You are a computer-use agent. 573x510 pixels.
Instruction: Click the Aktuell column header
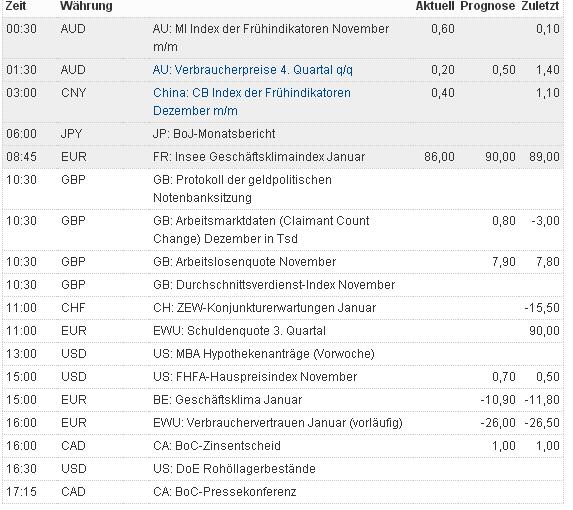click(x=435, y=6)
